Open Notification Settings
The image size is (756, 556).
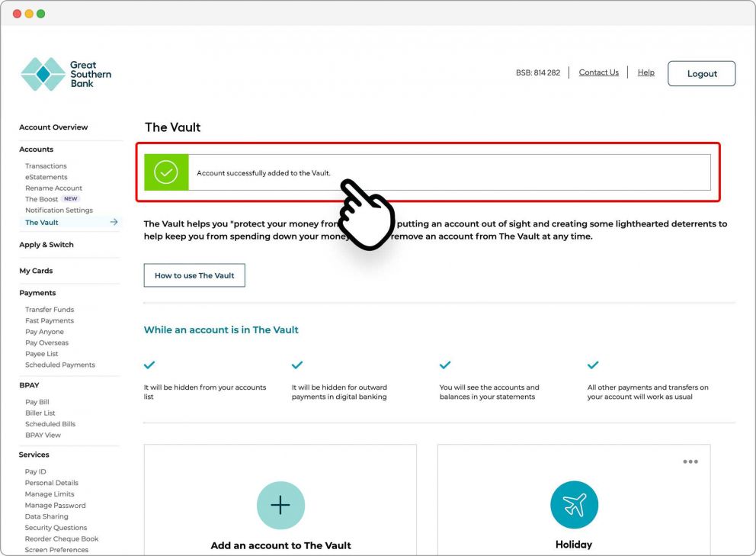(59, 211)
